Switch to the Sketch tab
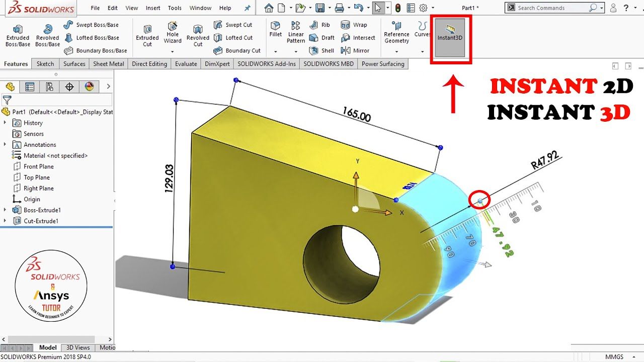 point(45,64)
